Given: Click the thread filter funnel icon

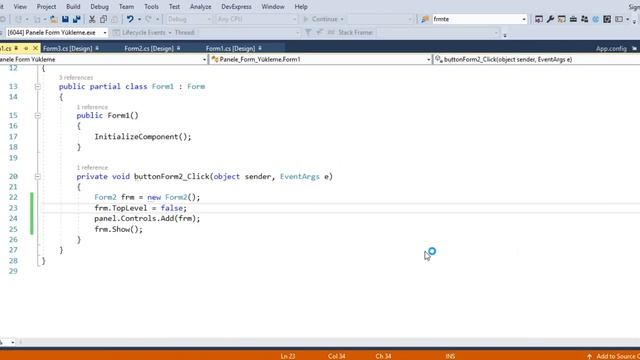Looking at the screenshot, I should pos(308,32).
